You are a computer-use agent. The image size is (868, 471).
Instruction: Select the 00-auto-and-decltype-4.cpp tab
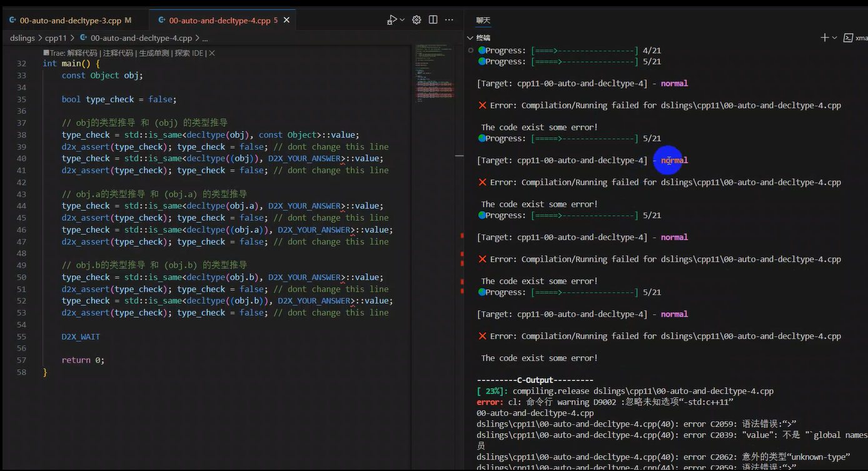[220, 21]
